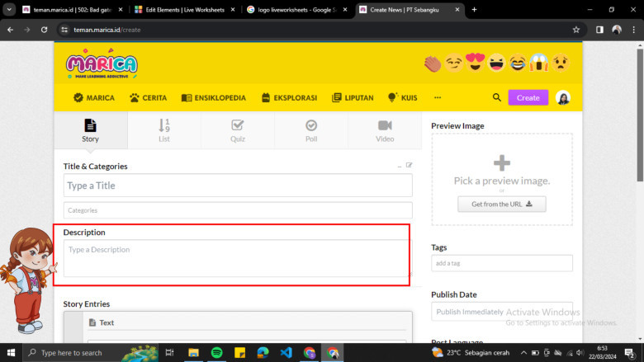Screen dimensions: 644x362
Task: Switch to the List post type tab
Action: pyautogui.click(x=164, y=130)
